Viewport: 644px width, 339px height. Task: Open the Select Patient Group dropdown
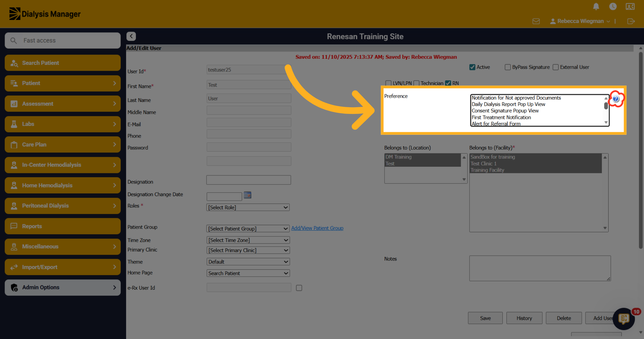(248, 229)
